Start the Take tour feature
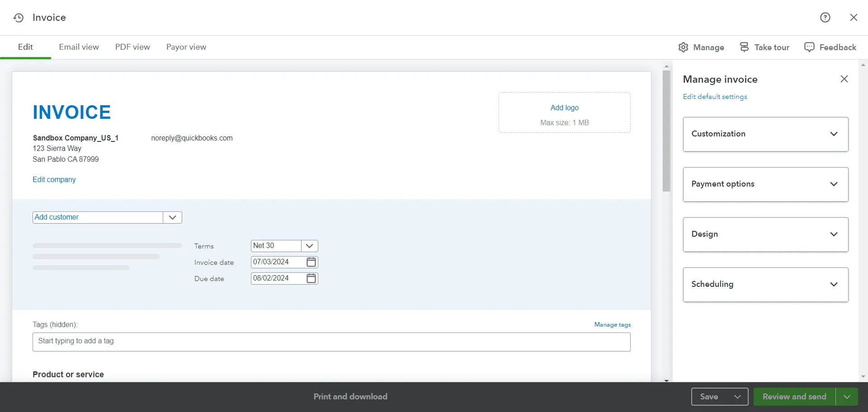This screenshot has height=412, width=868. pyautogui.click(x=764, y=47)
